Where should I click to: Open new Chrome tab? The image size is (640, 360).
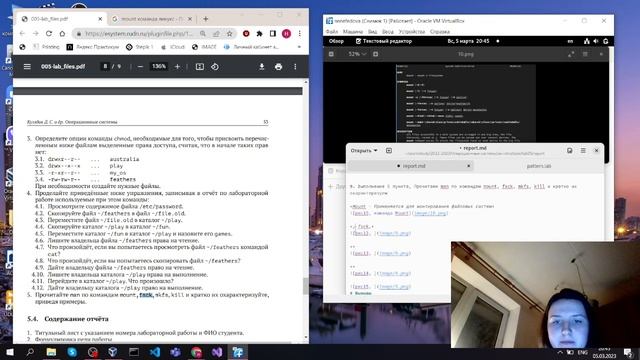[206, 19]
